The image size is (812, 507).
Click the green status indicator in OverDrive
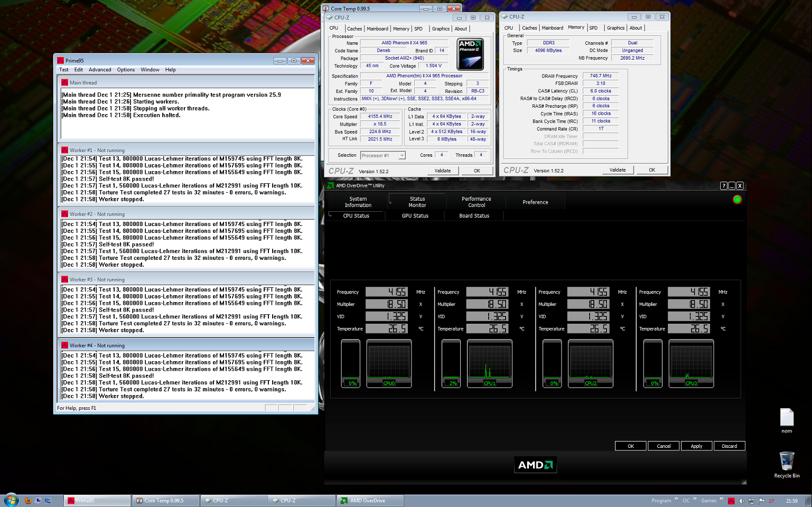[x=737, y=200]
